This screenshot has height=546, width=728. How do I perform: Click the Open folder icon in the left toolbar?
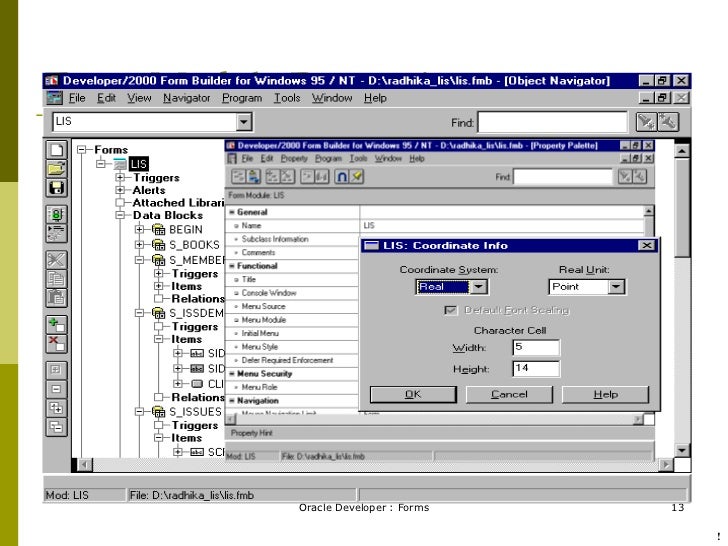pyautogui.click(x=56, y=169)
